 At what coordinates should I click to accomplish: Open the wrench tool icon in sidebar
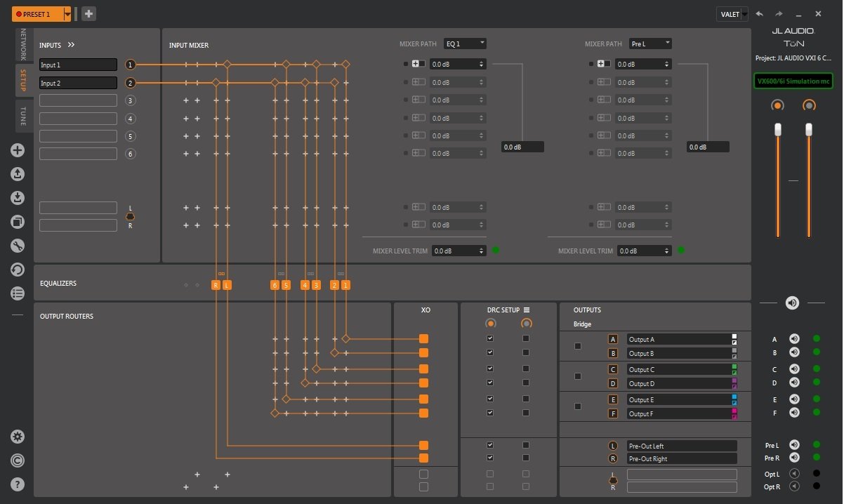pyautogui.click(x=18, y=246)
